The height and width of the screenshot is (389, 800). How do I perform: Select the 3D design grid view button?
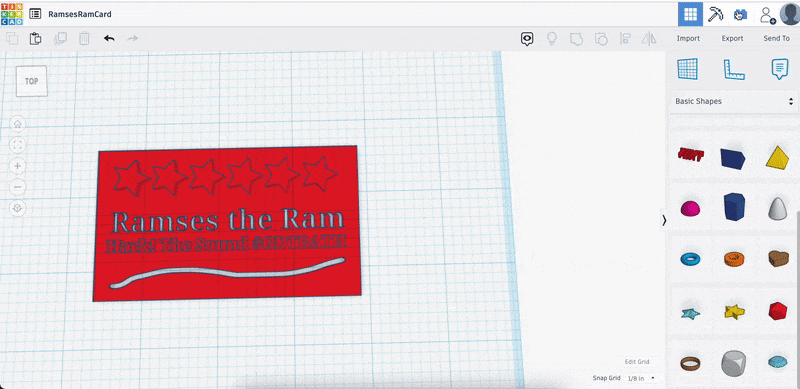coord(690,14)
